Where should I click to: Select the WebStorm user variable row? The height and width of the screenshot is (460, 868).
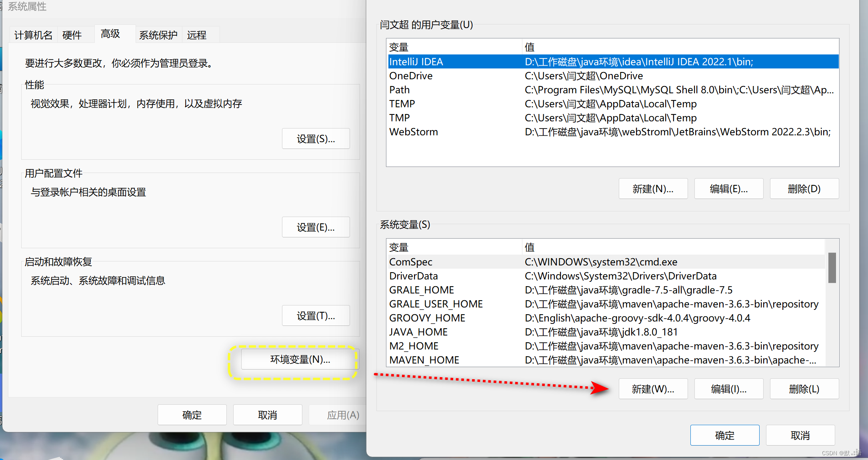(414, 132)
